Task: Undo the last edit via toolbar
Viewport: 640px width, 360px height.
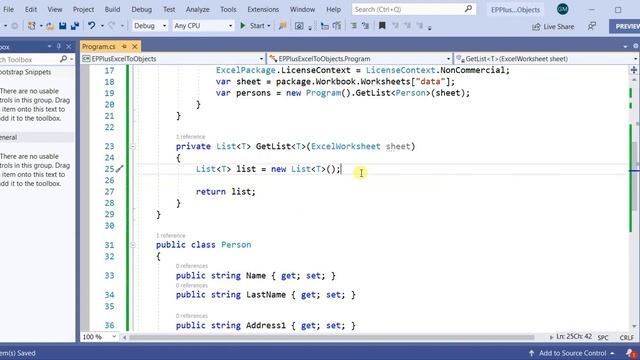Action: [x=92, y=26]
